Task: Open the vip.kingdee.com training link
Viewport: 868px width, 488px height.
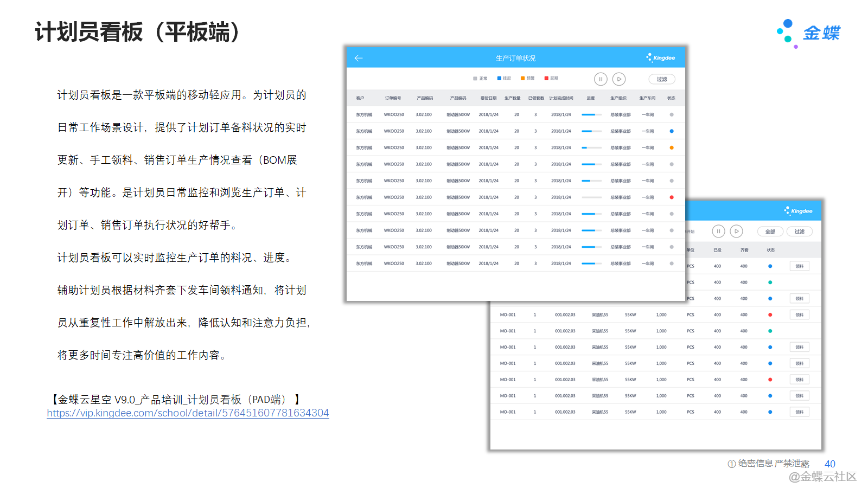Action: (x=188, y=413)
